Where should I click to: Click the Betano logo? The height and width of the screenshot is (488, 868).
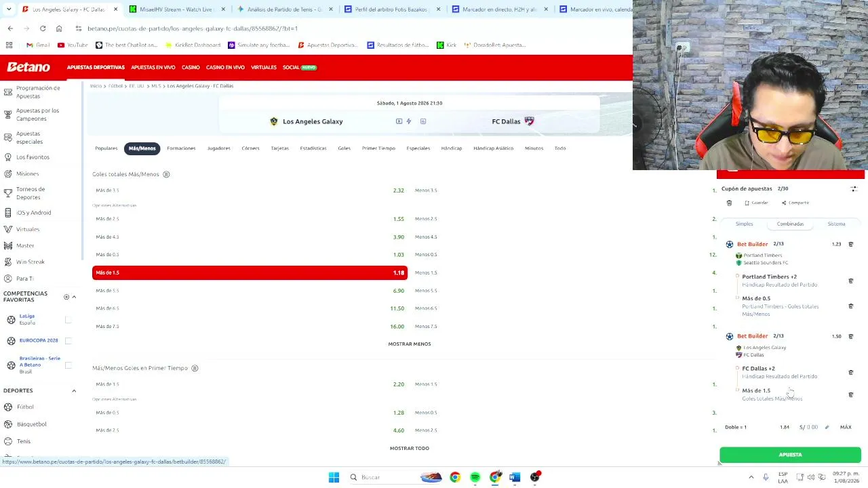pyautogui.click(x=28, y=67)
